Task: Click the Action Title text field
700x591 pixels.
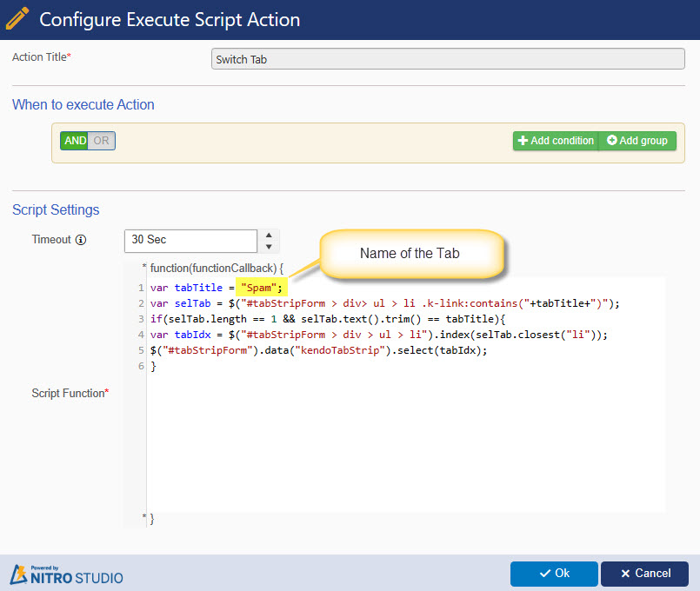Action: tap(447, 58)
